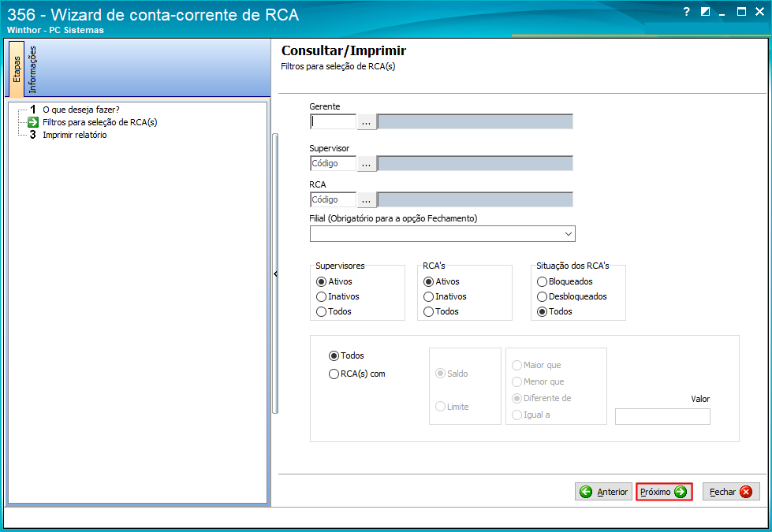Click the Anterior button
Image resolution: width=772 pixels, height=532 pixels.
(x=603, y=492)
